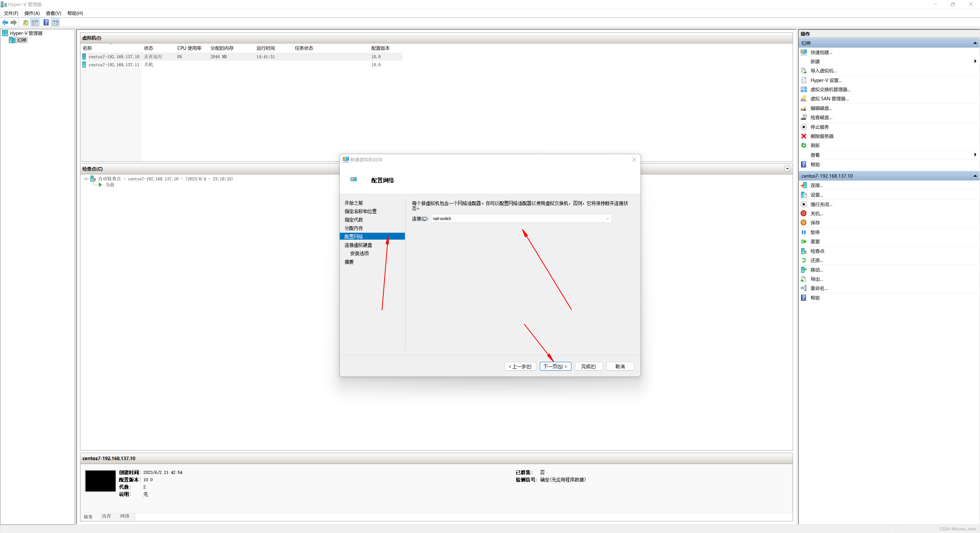980x533 pixels.
Task: Open the 查看(V) menu
Action: pos(53,13)
